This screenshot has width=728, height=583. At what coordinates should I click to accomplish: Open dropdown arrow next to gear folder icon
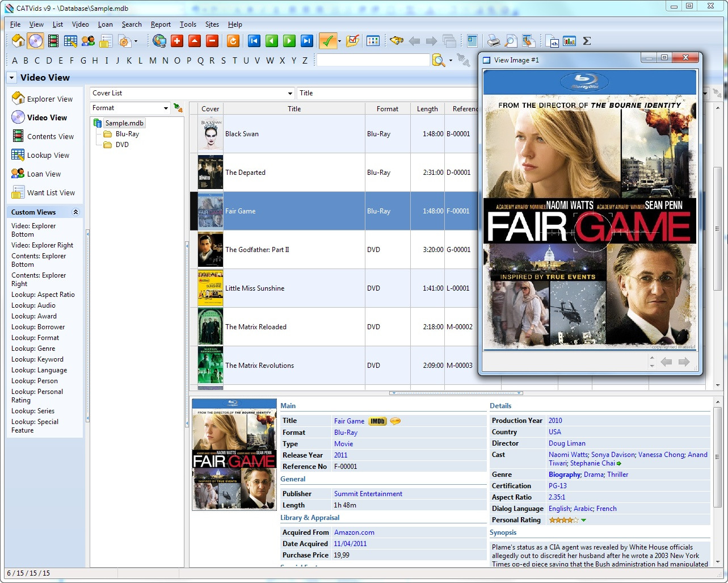tap(136, 41)
